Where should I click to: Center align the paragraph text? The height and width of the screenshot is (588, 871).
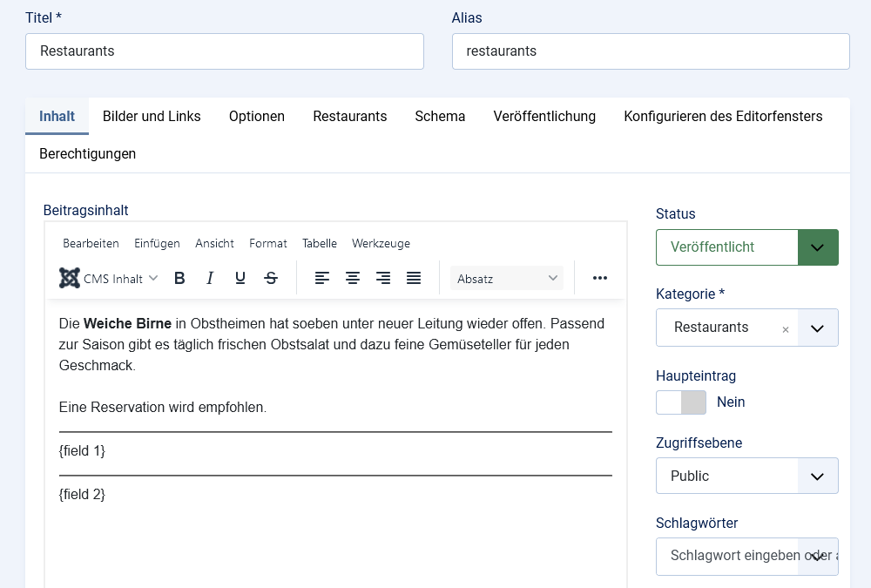pos(353,278)
